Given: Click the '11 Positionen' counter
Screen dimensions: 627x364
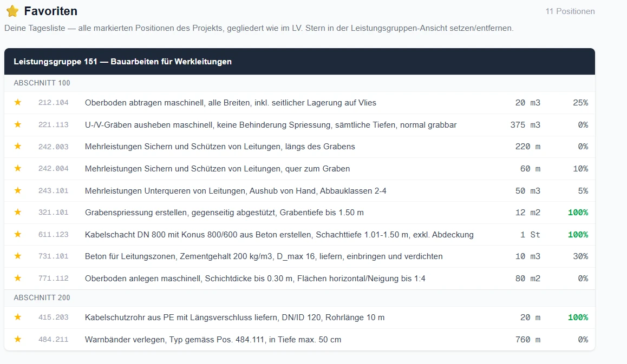Looking at the screenshot, I should [570, 11].
